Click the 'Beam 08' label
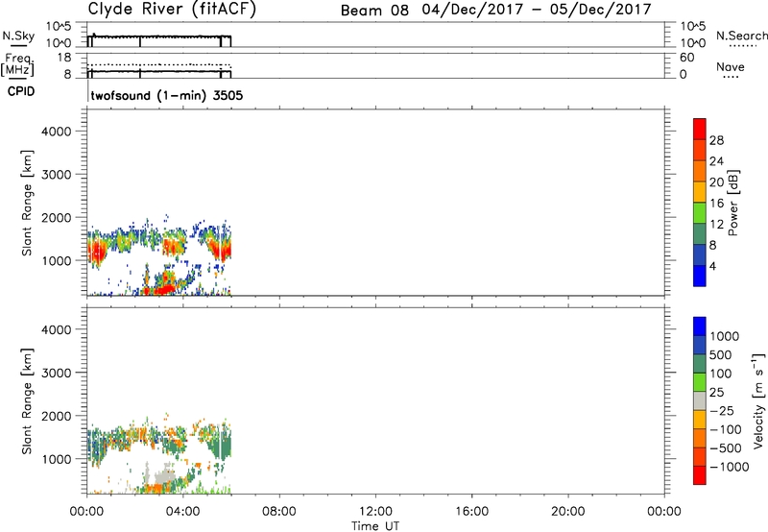Image resolution: width=768 pixels, height=532 pixels. pyautogui.click(x=374, y=11)
